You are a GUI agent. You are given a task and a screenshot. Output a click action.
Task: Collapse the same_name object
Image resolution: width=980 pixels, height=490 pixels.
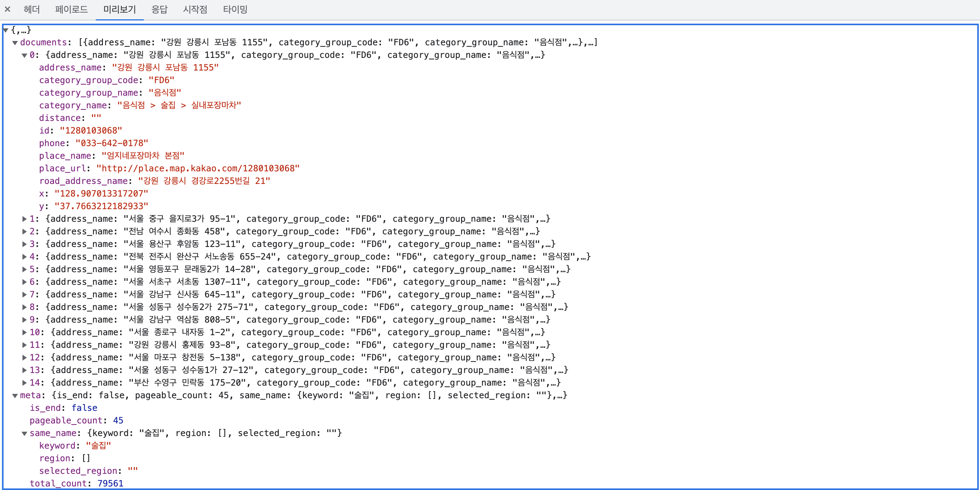(24, 433)
